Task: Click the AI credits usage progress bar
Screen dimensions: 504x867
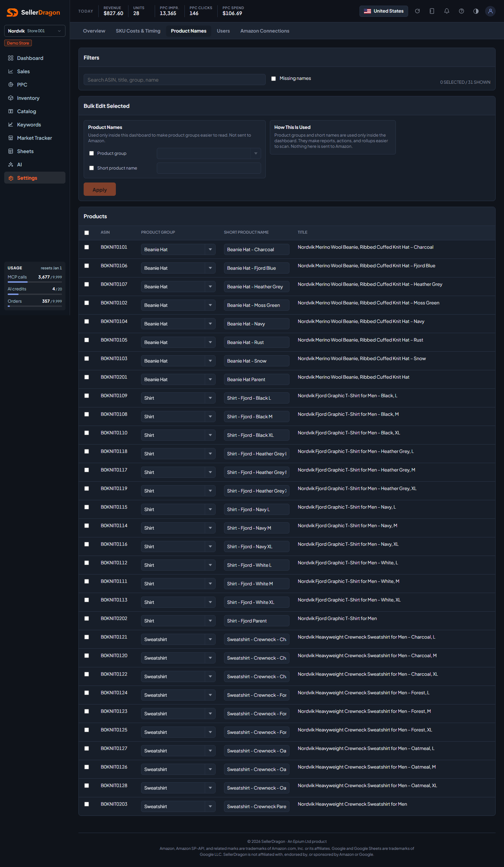Action: tap(35, 294)
